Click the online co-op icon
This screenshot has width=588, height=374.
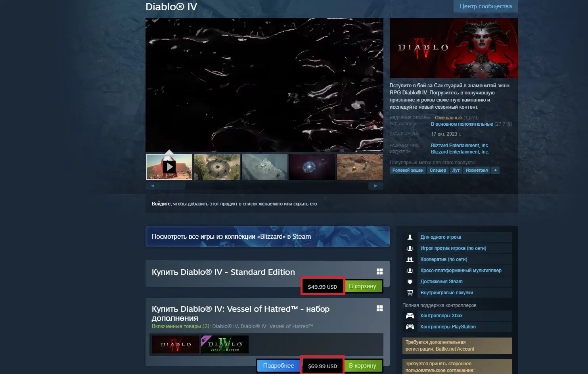410,259
